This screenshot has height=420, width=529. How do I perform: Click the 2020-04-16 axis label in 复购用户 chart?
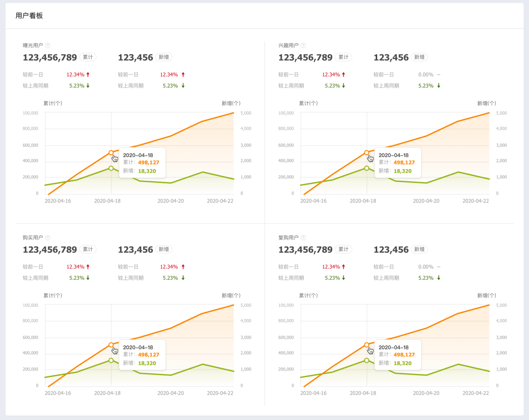click(x=313, y=393)
